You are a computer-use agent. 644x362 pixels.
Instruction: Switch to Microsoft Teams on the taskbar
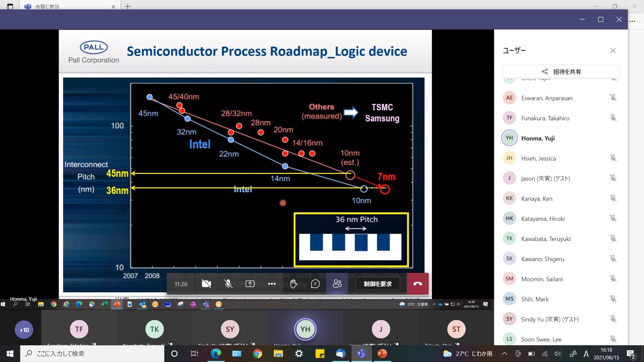tap(361, 354)
